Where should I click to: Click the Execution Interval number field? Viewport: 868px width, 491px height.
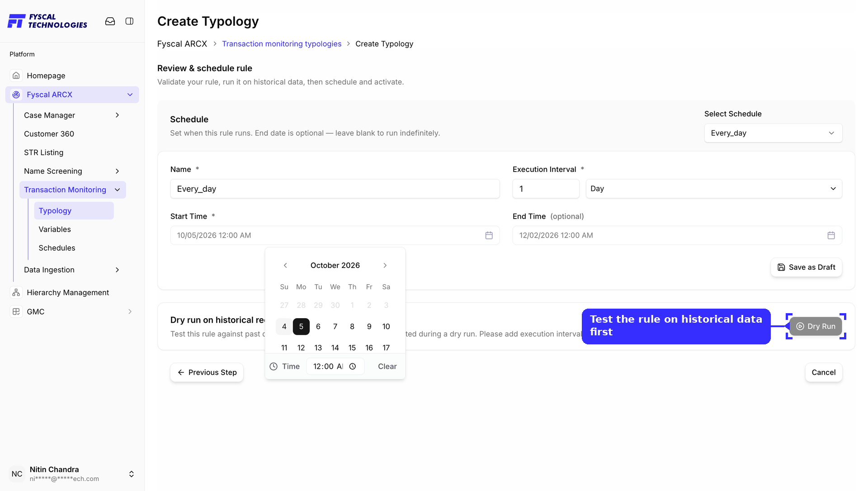[546, 189]
